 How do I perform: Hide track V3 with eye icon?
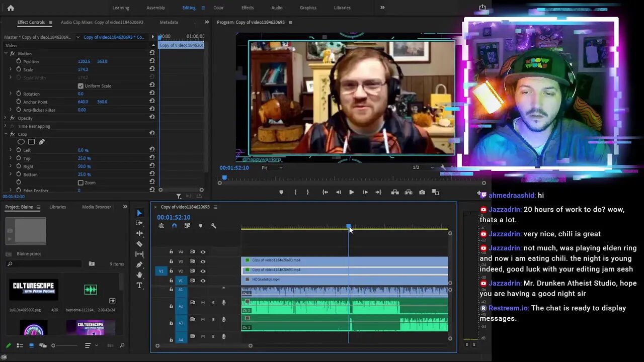tap(203, 261)
